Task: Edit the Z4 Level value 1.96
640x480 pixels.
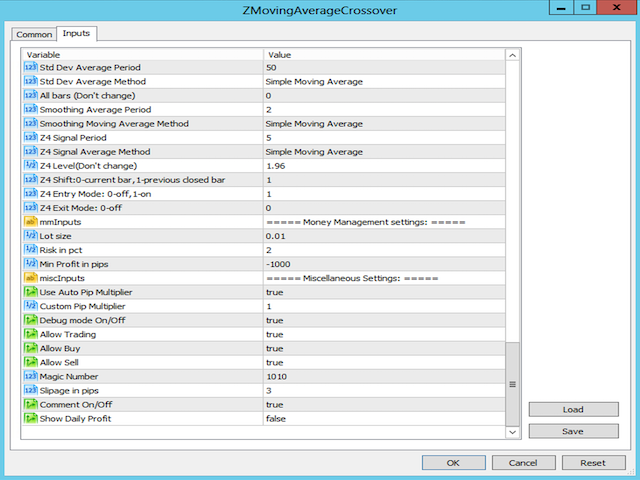Action: pyautogui.click(x=384, y=166)
